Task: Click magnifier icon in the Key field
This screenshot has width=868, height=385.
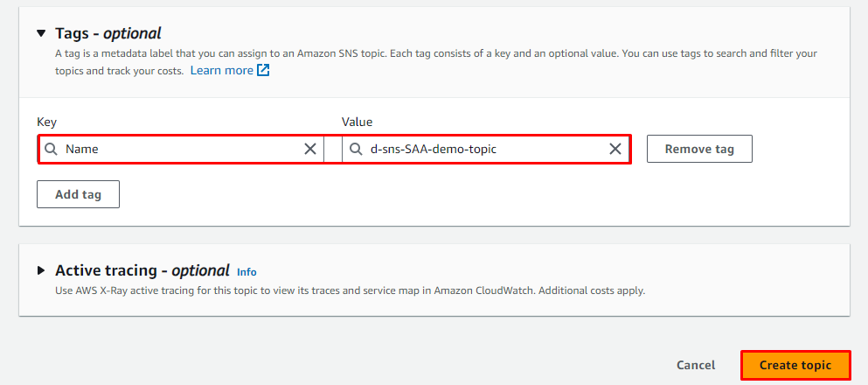Action: tap(52, 149)
